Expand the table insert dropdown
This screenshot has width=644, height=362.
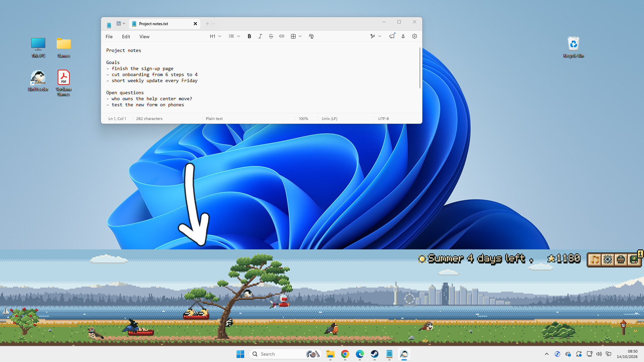296,36
